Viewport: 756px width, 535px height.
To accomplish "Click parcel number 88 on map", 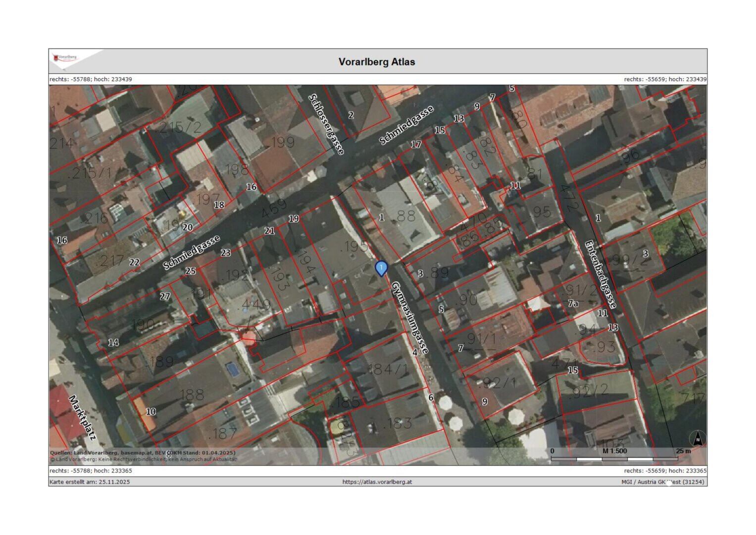I will coord(405,216).
